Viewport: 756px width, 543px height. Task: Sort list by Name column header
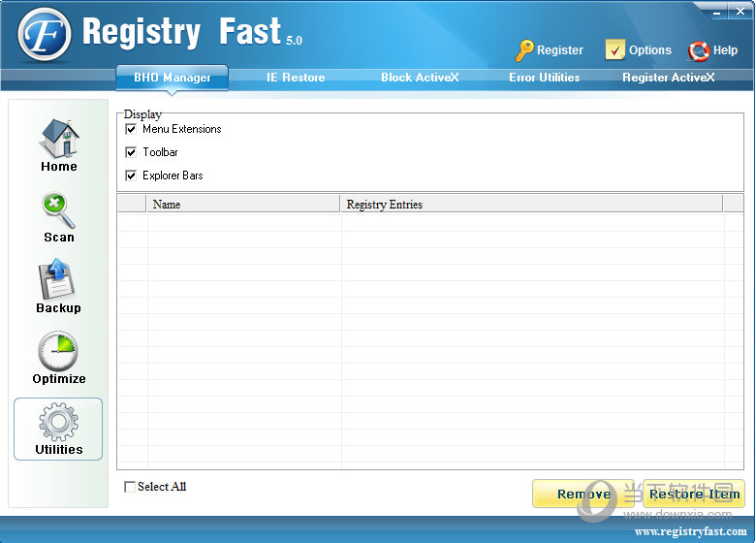[x=243, y=205]
